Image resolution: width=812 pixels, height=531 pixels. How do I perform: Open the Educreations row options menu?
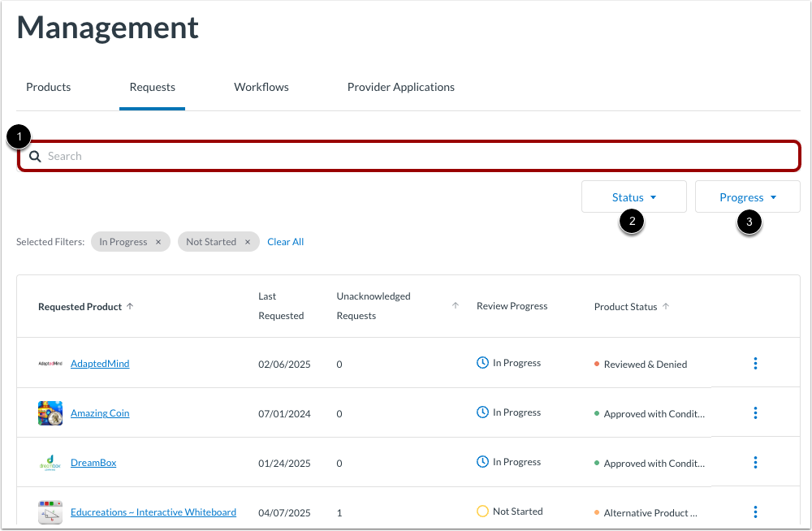pyautogui.click(x=755, y=512)
